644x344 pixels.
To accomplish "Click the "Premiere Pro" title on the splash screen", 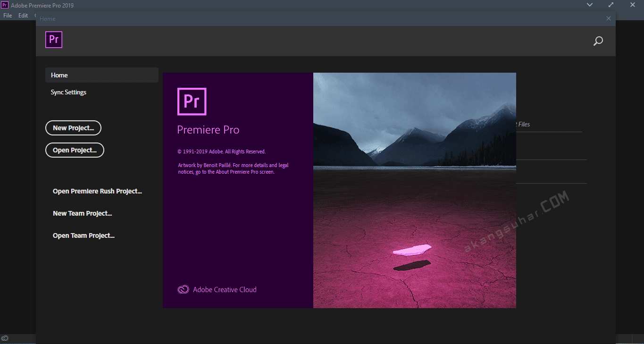I will coord(208,130).
